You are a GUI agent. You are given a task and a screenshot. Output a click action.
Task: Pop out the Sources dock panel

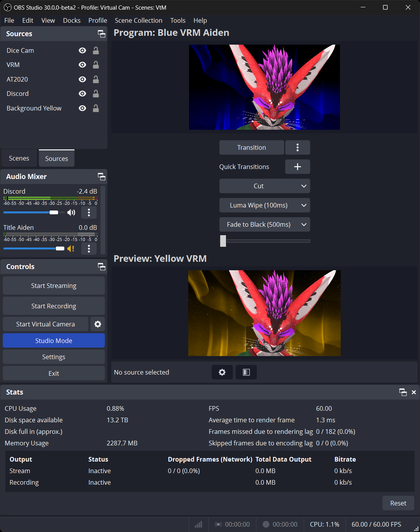click(102, 34)
